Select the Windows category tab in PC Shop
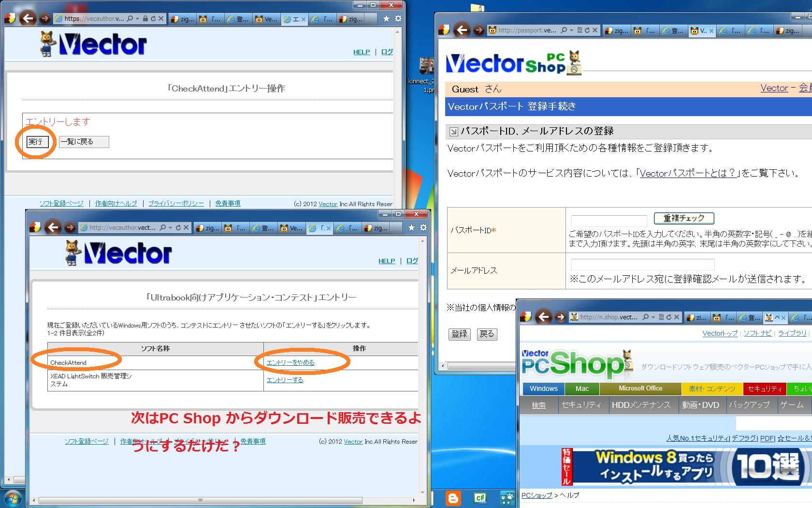 544,388
